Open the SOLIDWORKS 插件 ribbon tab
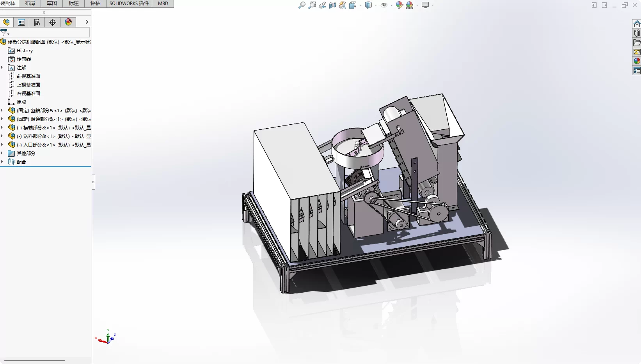 (x=129, y=3)
